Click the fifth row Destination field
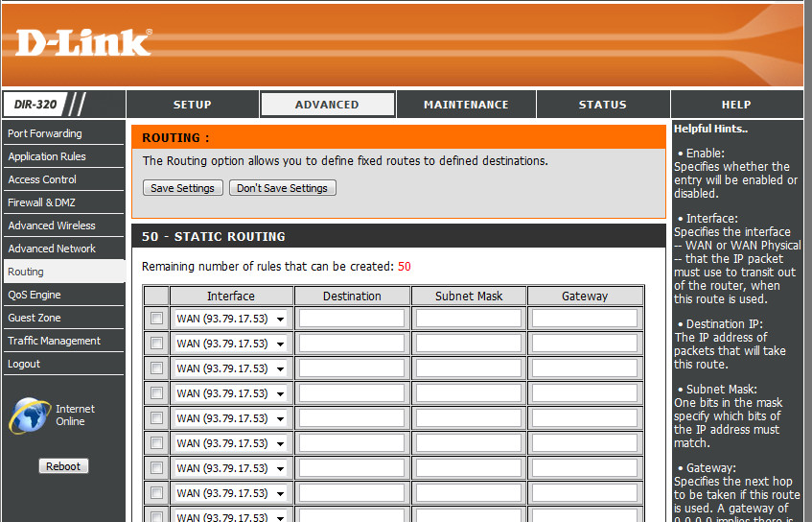The image size is (812, 522). click(x=352, y=417)
